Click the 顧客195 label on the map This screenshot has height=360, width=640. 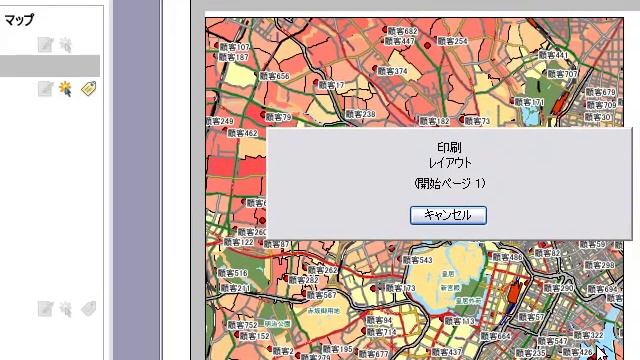[337, 349]
